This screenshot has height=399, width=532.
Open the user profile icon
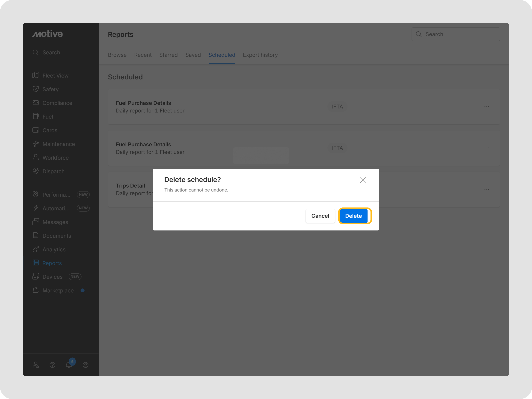(85, 365)
